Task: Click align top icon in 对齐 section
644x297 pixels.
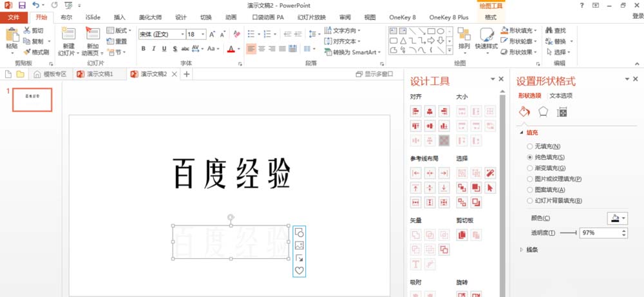Action: tap(415, 126)
